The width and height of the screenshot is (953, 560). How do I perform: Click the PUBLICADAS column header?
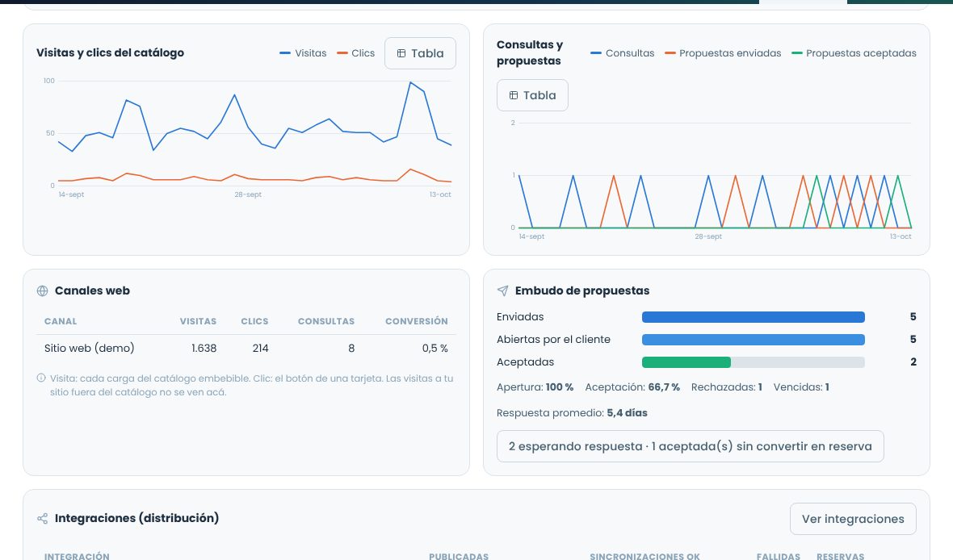pos(459,556)
